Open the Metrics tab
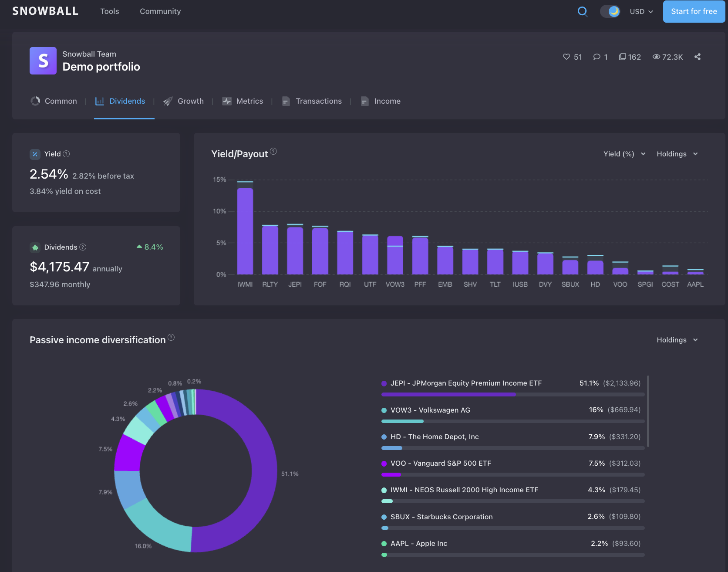Image resolution: width=728 pixels, height=572 pixels. tap(243, 101)
